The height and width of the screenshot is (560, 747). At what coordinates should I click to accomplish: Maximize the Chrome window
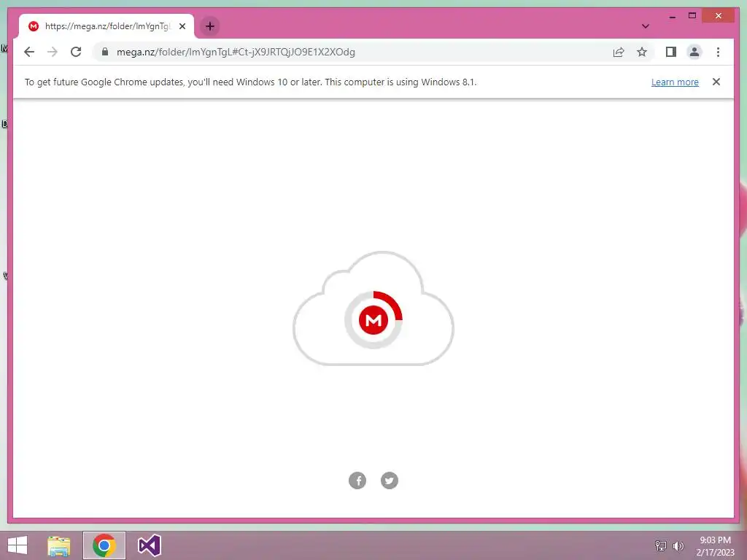(x=692, y=16)
